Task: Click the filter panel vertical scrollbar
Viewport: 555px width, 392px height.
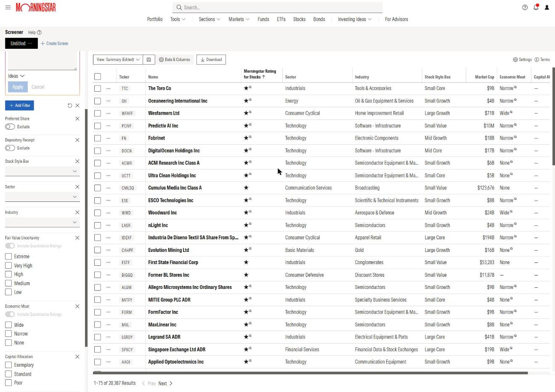Action: (x=86, y=227)
